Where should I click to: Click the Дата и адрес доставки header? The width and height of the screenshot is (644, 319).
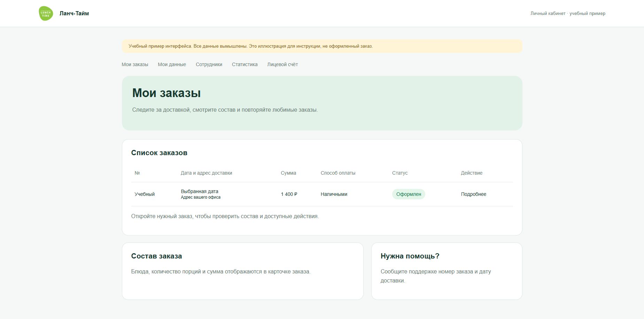207,173
